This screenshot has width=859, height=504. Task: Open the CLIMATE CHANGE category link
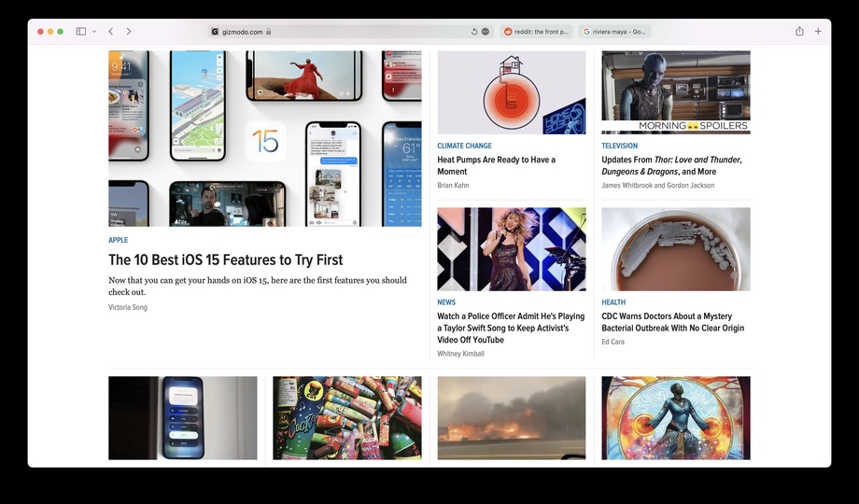click(x=465, y=146)
